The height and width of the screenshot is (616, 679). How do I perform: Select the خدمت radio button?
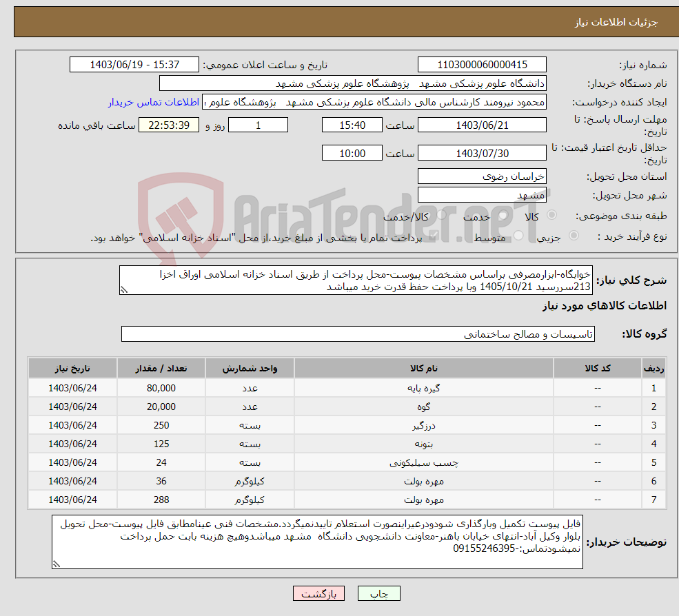click(x=503, y=215)
